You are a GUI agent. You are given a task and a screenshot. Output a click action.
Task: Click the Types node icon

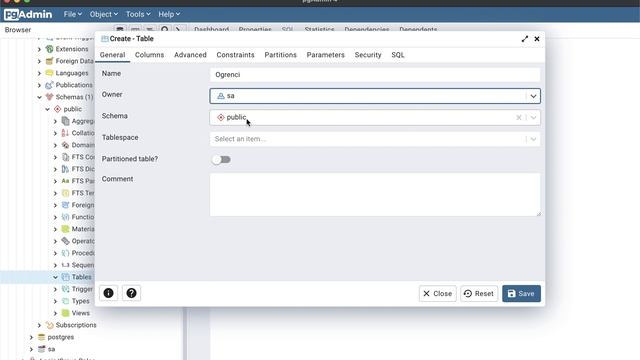point(65,301)
